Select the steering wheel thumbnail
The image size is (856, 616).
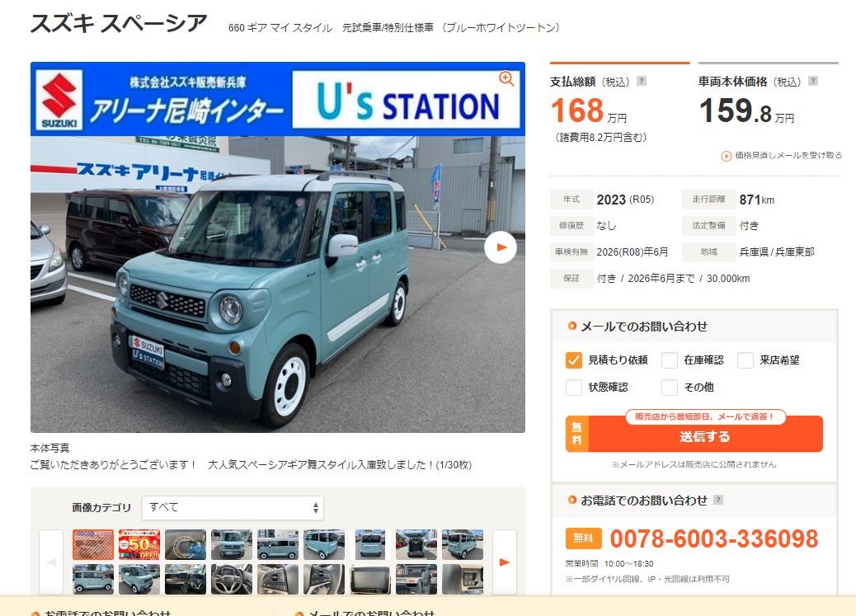(x=232, y=580)
